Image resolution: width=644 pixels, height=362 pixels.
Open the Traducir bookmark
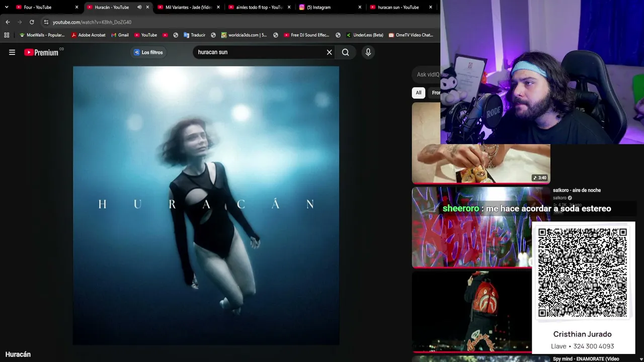(194, 35)
